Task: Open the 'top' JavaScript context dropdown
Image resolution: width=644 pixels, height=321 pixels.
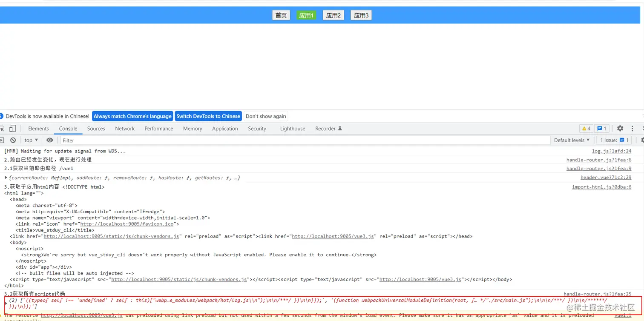Action: (x=31, y=140)
